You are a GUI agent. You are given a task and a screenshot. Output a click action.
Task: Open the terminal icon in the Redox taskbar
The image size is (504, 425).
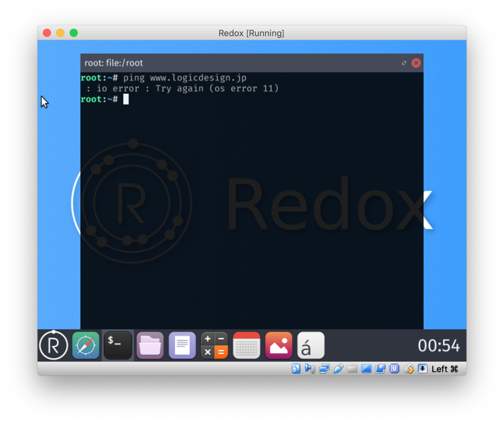click(118, 345)
